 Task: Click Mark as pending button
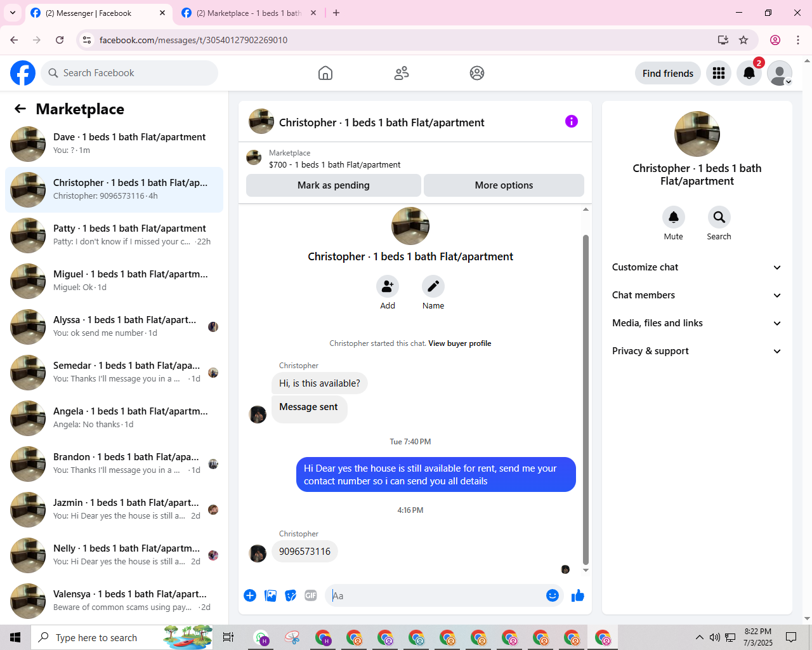tap(334, 185)
